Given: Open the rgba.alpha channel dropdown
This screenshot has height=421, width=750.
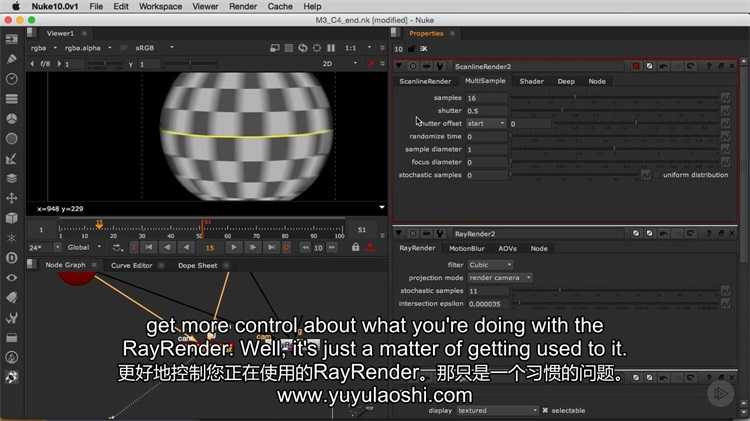Looking at the screenshot, I should pos(88,48).
